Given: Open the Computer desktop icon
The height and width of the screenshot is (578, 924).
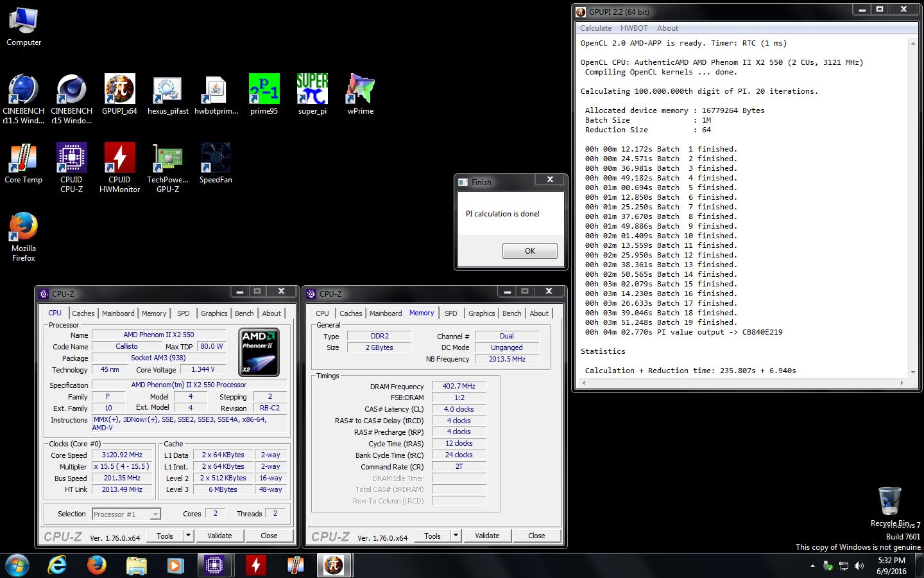Looking at the screenshot, I should pyautogui.click(x=24, y=27).
